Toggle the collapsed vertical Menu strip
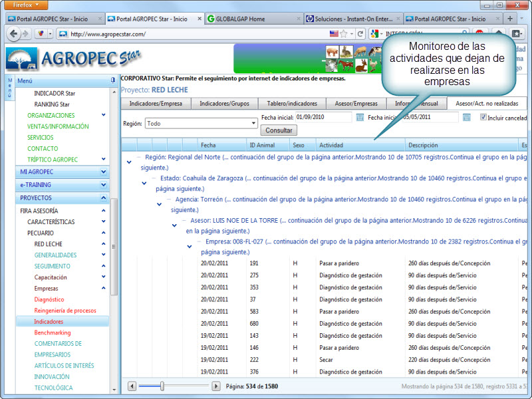 pos(10,88)
